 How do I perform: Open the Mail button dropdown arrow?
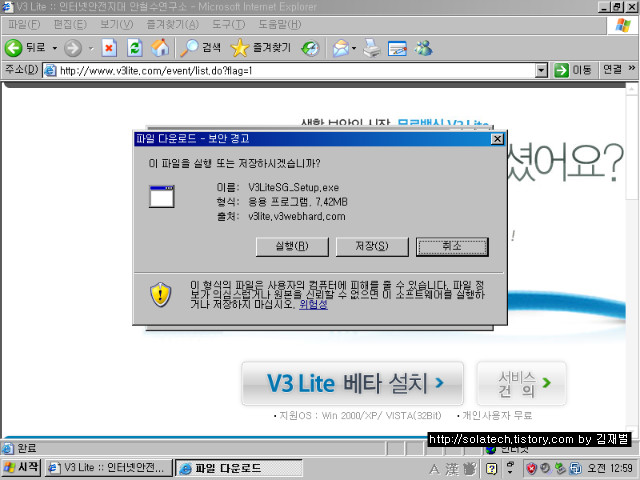point(354,48)
